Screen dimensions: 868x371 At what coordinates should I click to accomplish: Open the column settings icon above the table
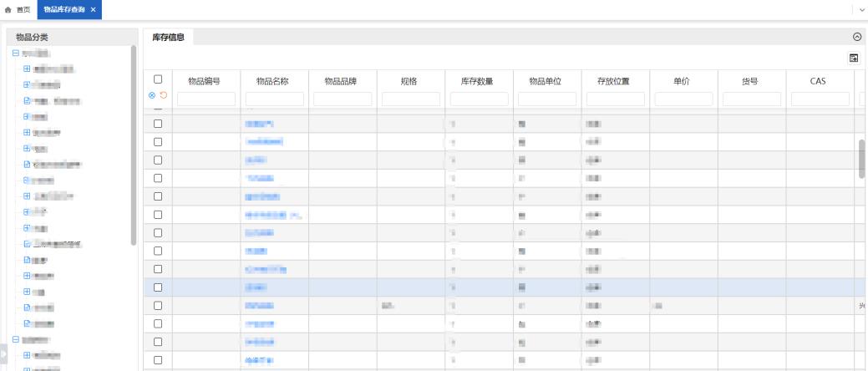[855, 58]
